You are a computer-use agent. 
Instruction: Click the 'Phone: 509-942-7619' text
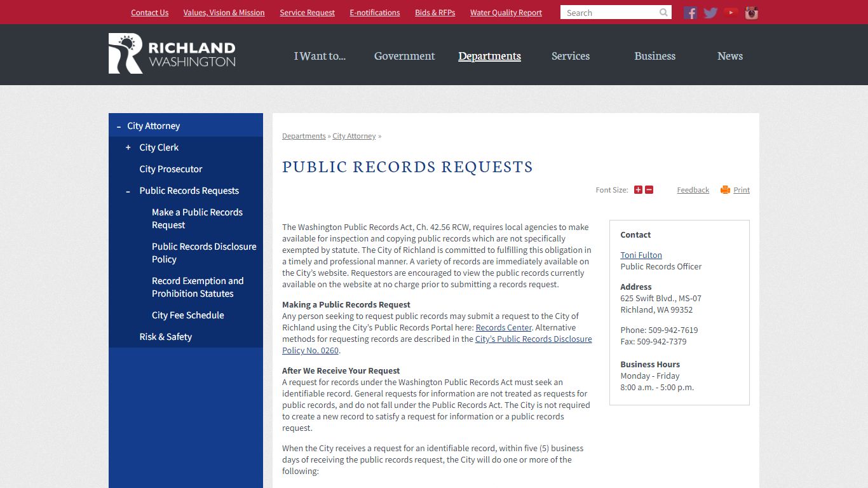coord(659,330)
